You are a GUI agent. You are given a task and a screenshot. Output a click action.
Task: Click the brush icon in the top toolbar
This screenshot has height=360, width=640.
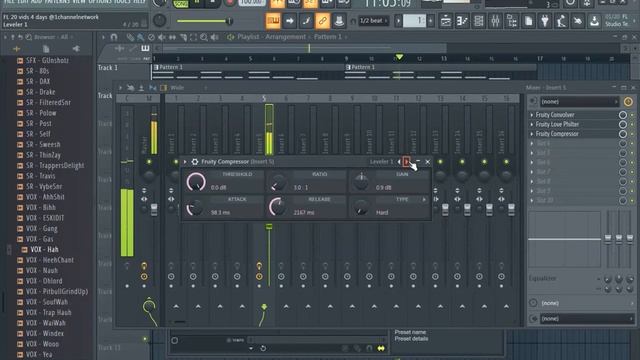point(306,21)
